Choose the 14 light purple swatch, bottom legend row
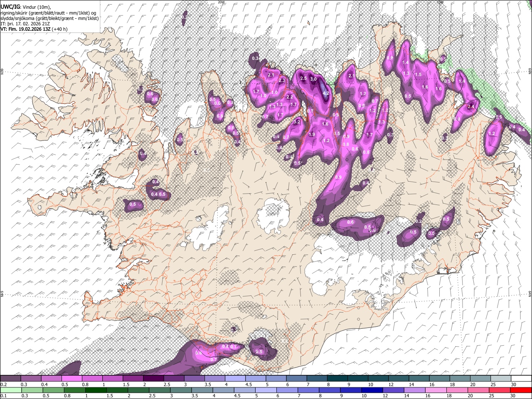The height and width of the screenshot is (399, 532). pyautogui.click(x=415, y=390)
